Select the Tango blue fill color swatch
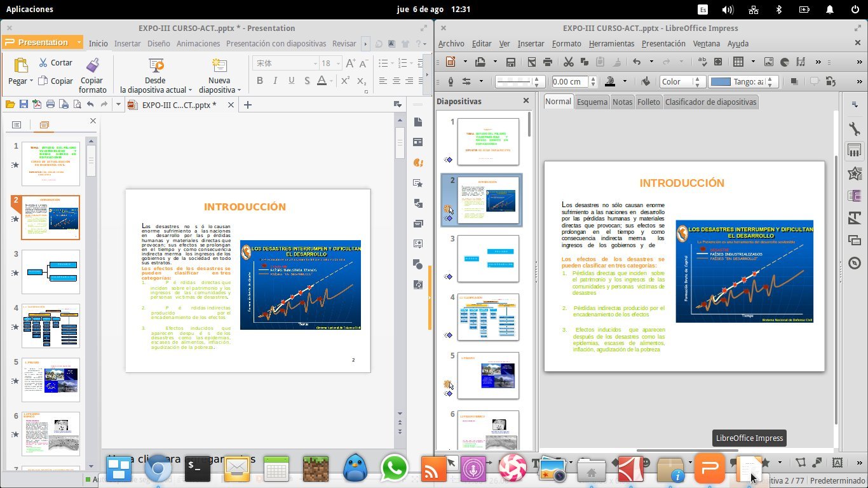 coord(721,81)
